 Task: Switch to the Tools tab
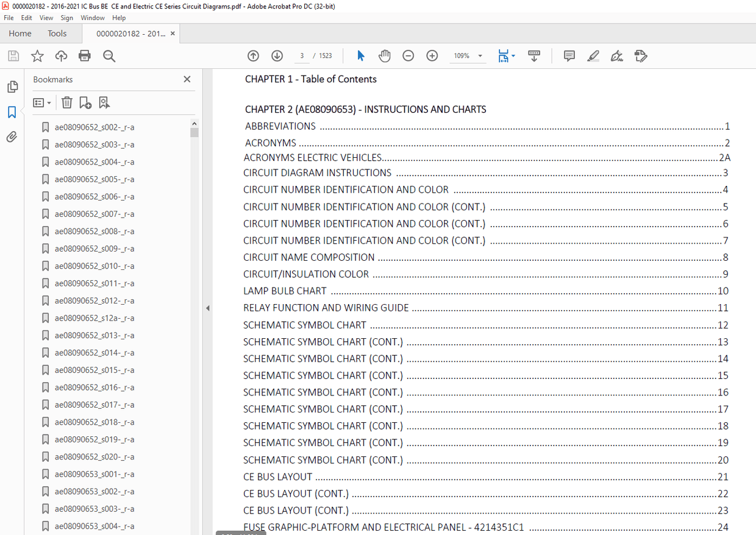coord(57,34)
